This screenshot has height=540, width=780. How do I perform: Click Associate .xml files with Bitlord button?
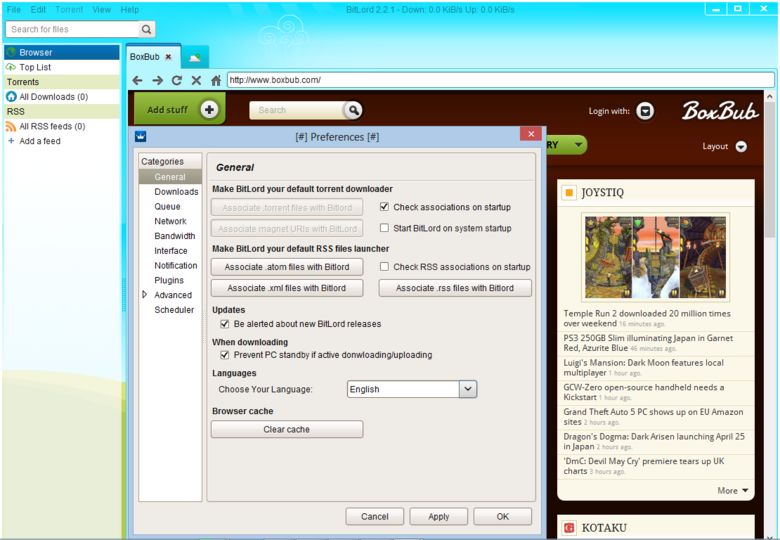tap(287, 288)
